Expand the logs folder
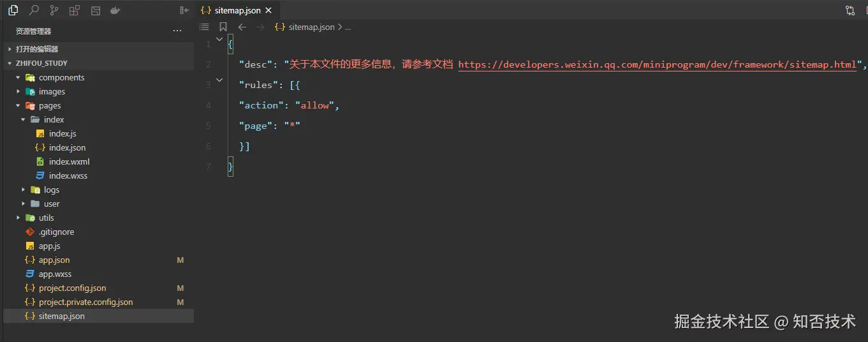The width and height of the screenshot is (868, 342). [x=24, y=190]
